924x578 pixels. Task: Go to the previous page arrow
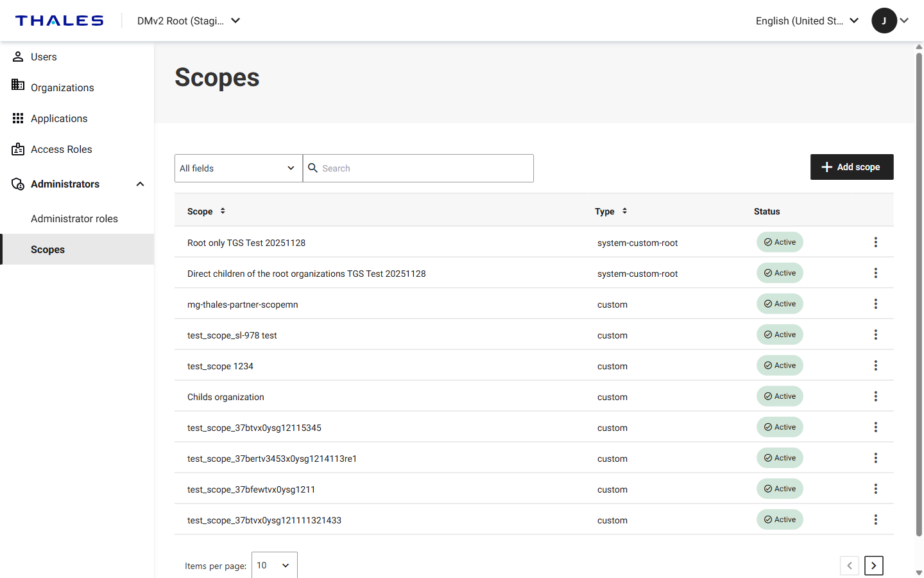(x=850, y=565)
